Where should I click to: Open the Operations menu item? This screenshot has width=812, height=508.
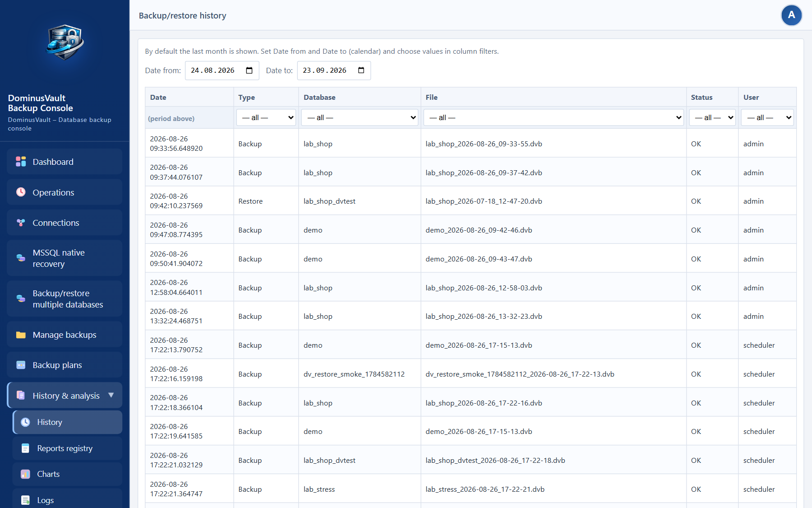65,192
